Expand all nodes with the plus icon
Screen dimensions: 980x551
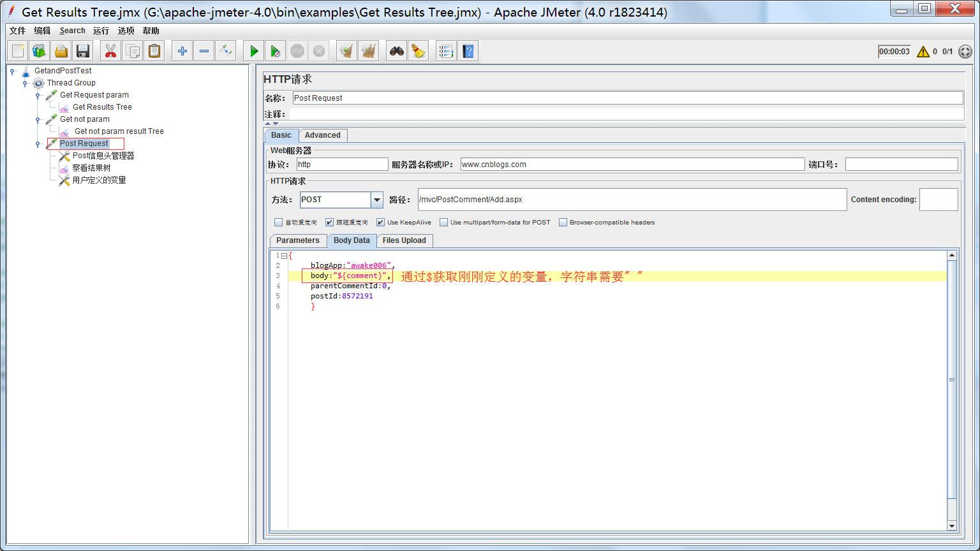(182, 51)
